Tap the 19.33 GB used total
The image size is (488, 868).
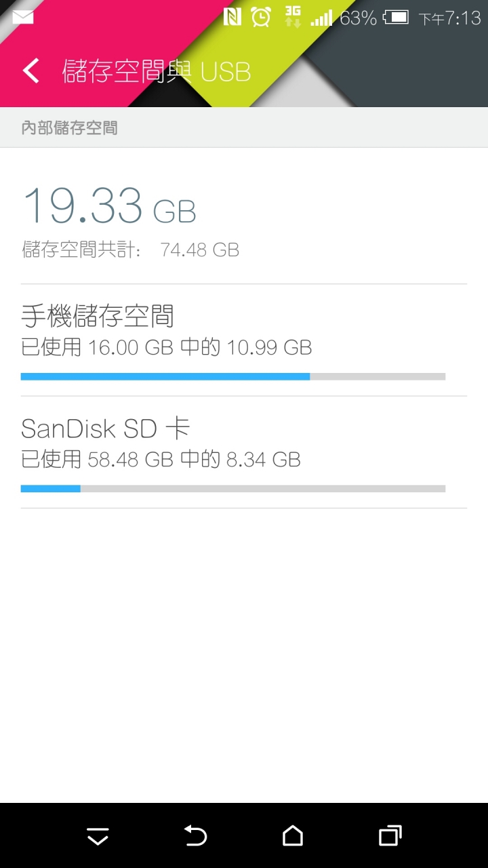coord(109,206)
